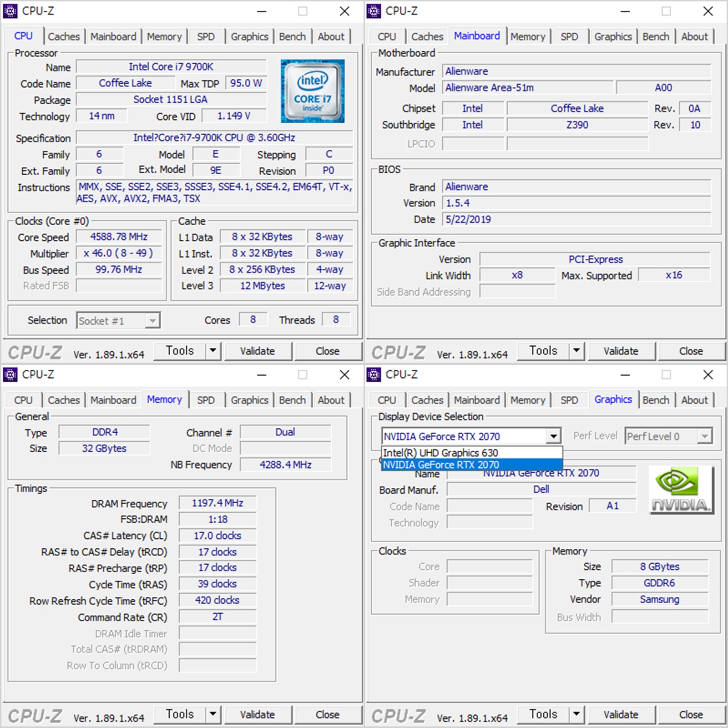This screenshot has width=728, height=728.
Task: Click the Level 3 cache value "12 MBytes"
Action: [x=263, y=286]
